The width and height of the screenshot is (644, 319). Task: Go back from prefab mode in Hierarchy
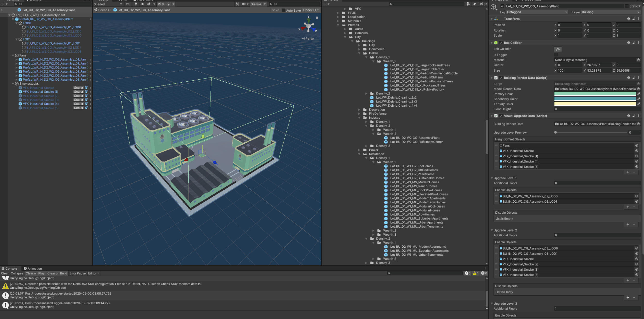point(2,10)
